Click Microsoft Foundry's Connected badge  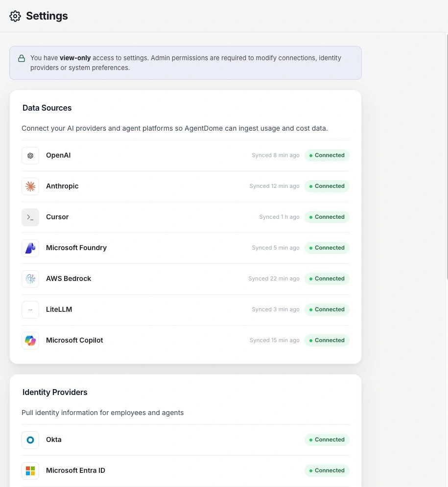[327, 248]
